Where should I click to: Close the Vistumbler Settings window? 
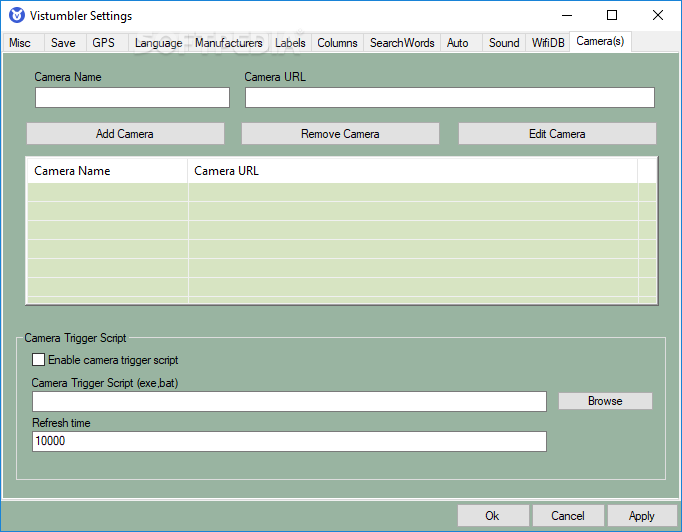[658, 15]
